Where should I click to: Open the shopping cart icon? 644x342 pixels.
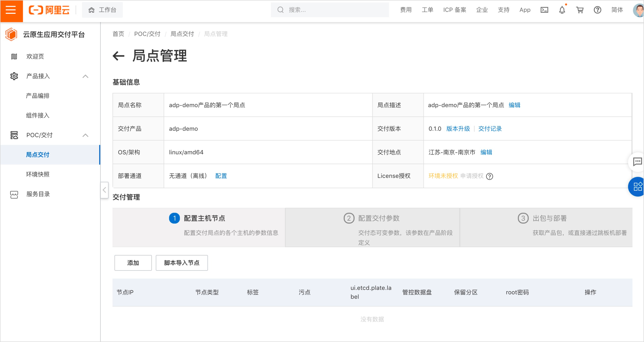[580, 10]
